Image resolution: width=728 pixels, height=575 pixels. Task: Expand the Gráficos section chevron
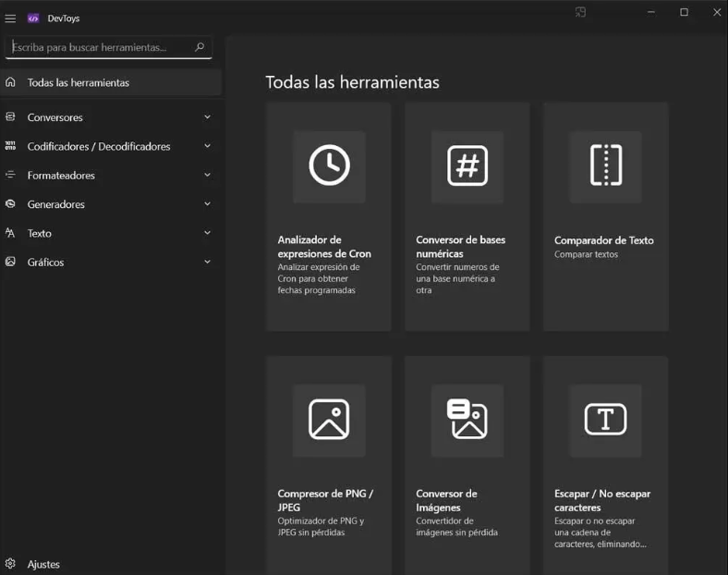tap(207, 263)
